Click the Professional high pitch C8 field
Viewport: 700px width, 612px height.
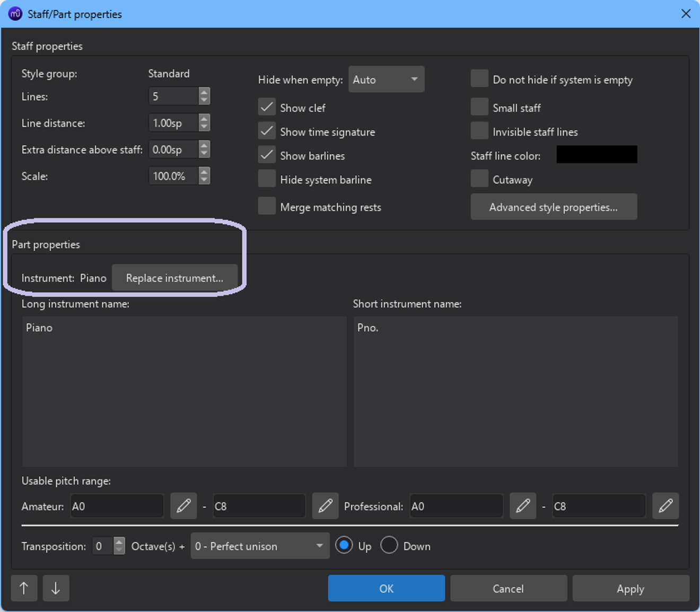(x=599, y=506)
